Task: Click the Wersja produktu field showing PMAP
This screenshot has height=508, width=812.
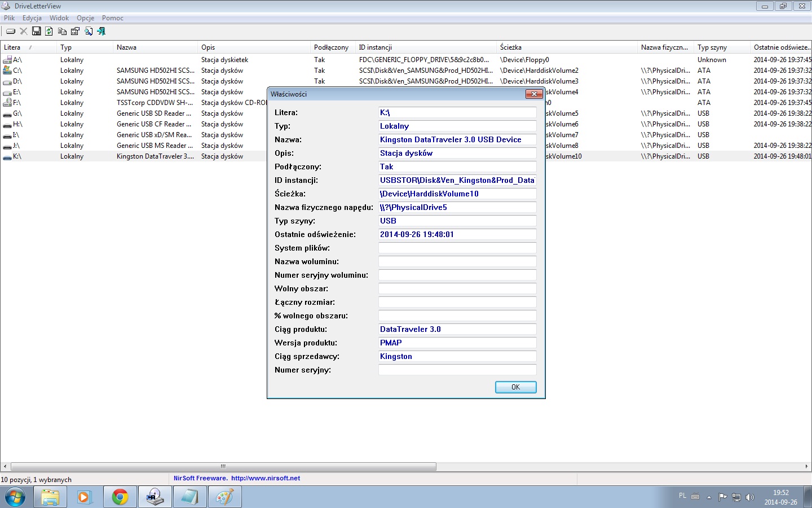Action: 457,343
